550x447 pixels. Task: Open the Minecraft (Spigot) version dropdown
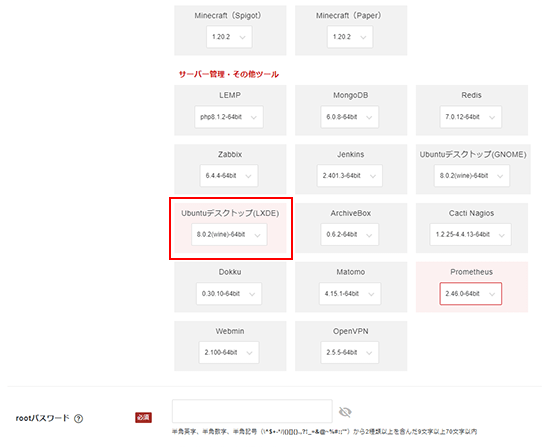229,37
